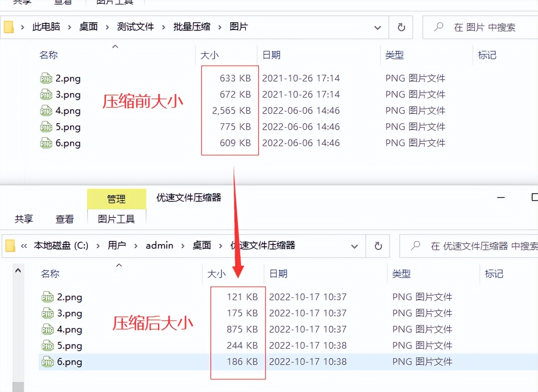Viewport: 538px width, 392px height.
Task: Click 5.png file icon in 优速文件压缩器 window
Action: click(x=48, y=346)
